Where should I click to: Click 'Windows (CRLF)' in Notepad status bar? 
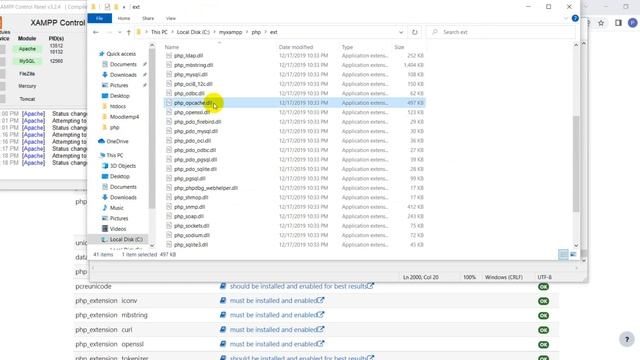[x=504, y=277]
